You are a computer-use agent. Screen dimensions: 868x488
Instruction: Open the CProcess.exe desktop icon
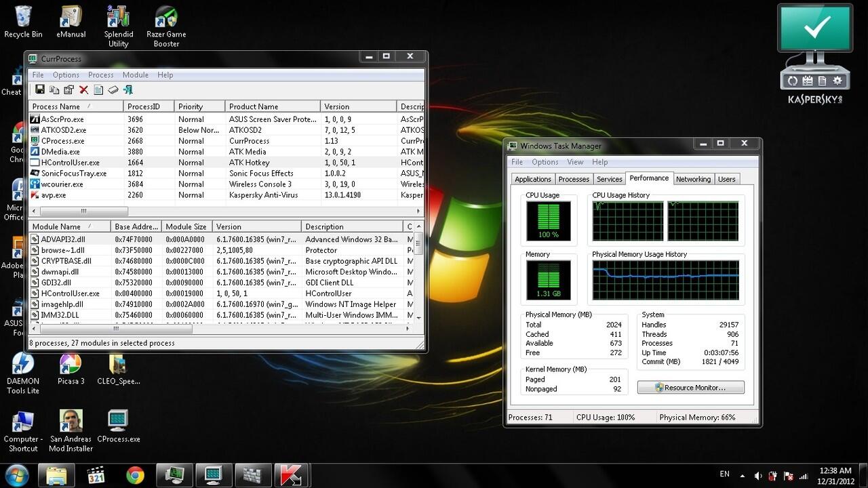pyautogui.click(x=119, y=426)
